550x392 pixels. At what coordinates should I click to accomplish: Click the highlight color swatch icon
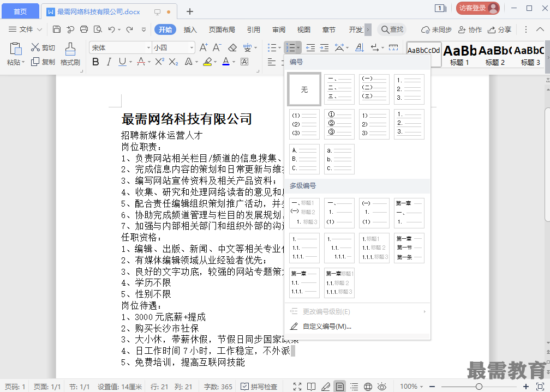(x=207, y=62)
